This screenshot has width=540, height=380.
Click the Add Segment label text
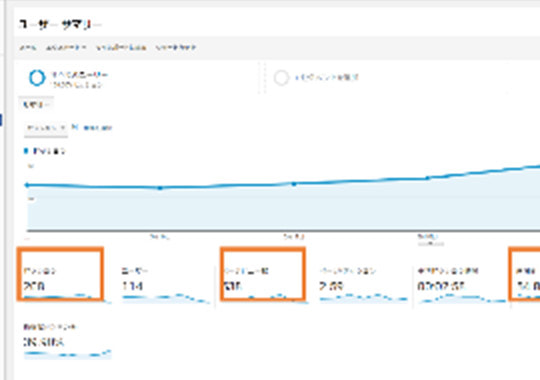tap(326, 78)
